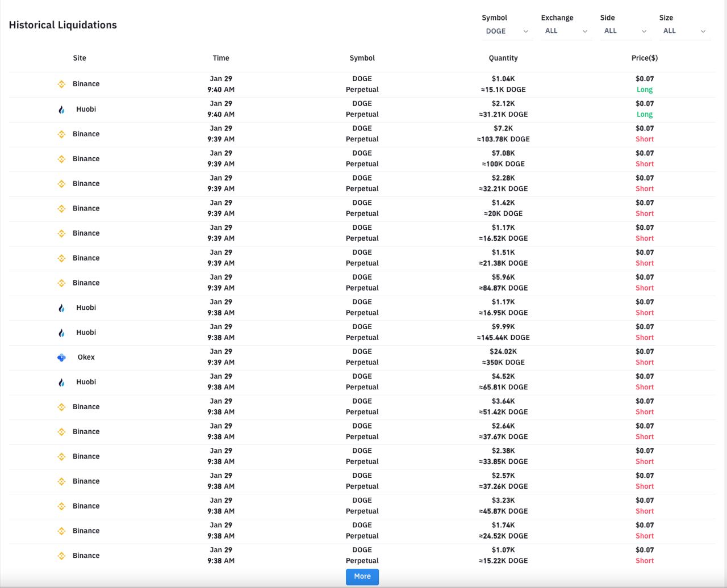
Task: Expand the Exchange filter dropdown
Action: (x=566, y=31)
